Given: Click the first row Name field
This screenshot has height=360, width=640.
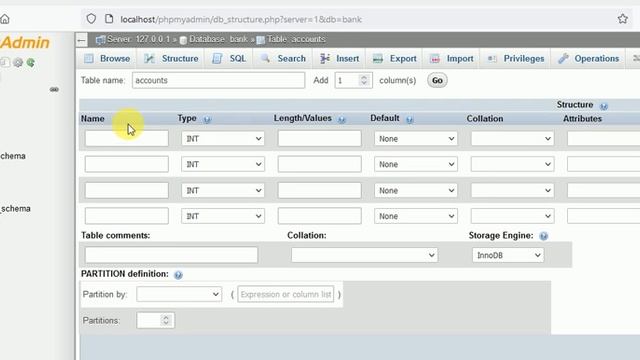Looking at the screenshot, I should click(127, 138).
